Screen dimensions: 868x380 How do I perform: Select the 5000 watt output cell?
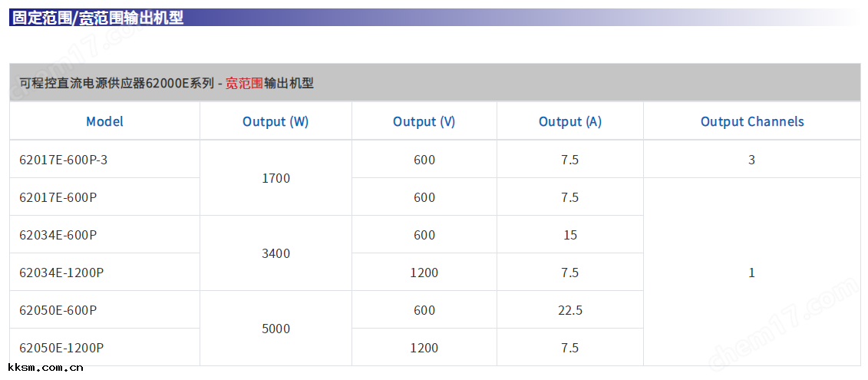coord(276,329)
